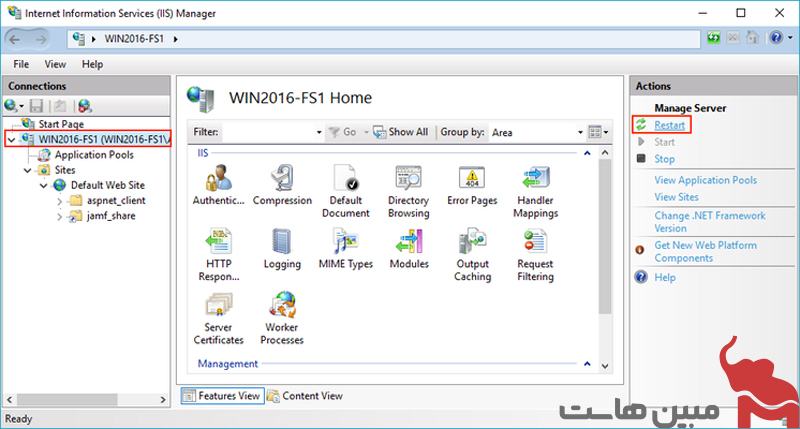Click the Help link in the Actions pane
The width and height of the screenshot is (800, 429).
(665, 277)
